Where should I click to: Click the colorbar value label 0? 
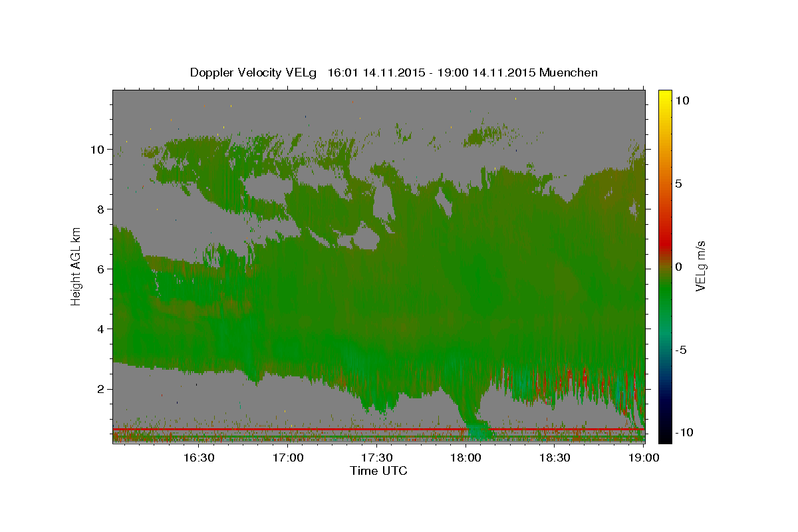(678, 267)
